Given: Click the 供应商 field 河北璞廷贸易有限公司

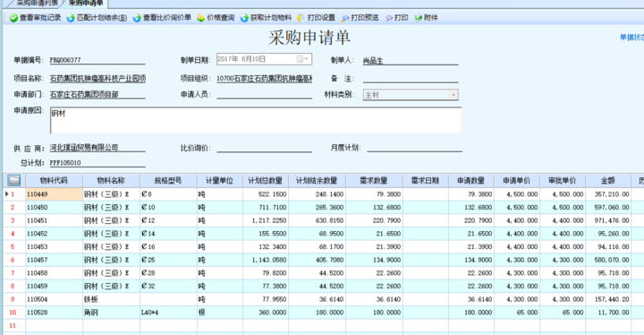Looking at the screenshot, I should tap(97, 147).
